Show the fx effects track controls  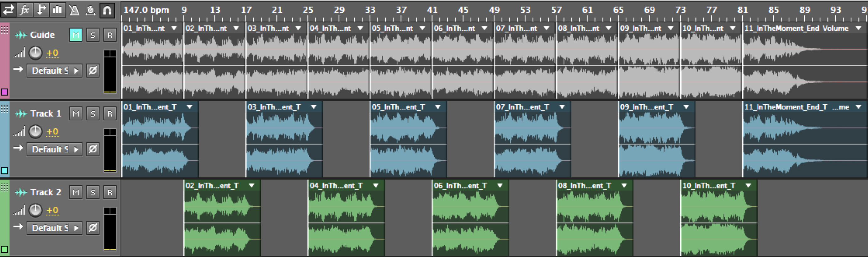[24, 10]
